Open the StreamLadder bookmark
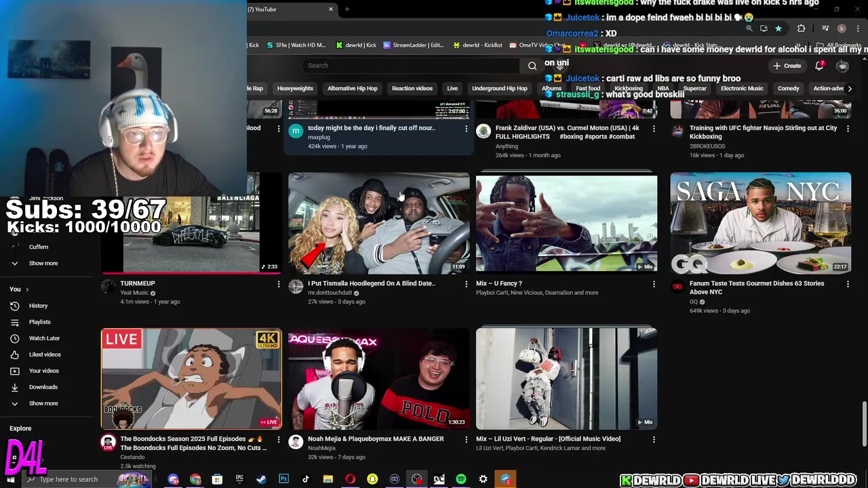868x488 pixels. [414, 45]
